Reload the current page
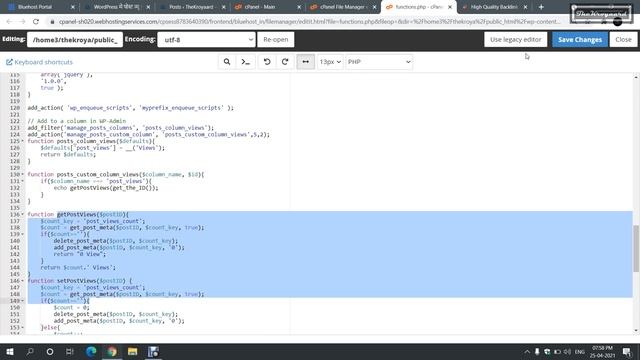 click(36, 22)
